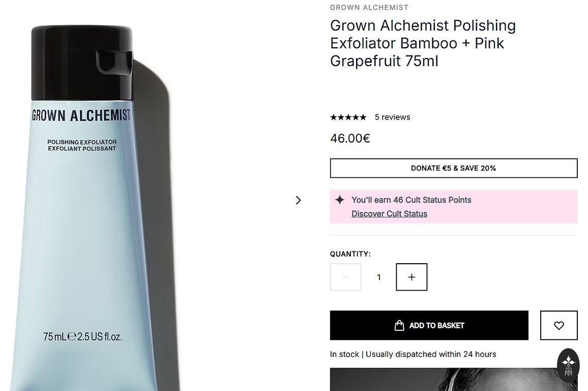Click the product title heading
Viewport: 588px width, 391px height.
(x=423, y=43)
